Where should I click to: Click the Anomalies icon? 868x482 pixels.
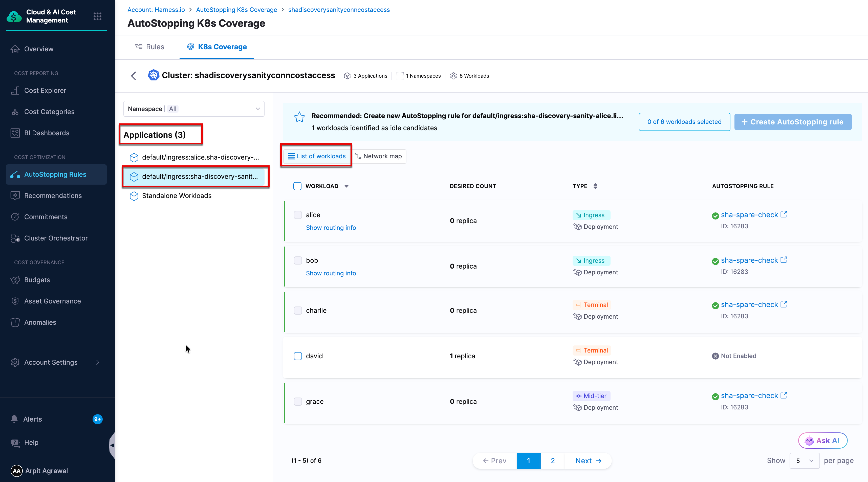click(15, 322)
